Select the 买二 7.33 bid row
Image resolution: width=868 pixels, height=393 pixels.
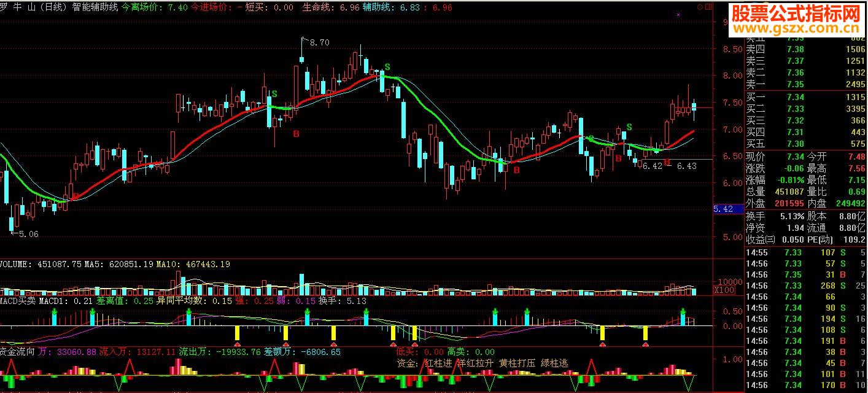coord(805,109)
